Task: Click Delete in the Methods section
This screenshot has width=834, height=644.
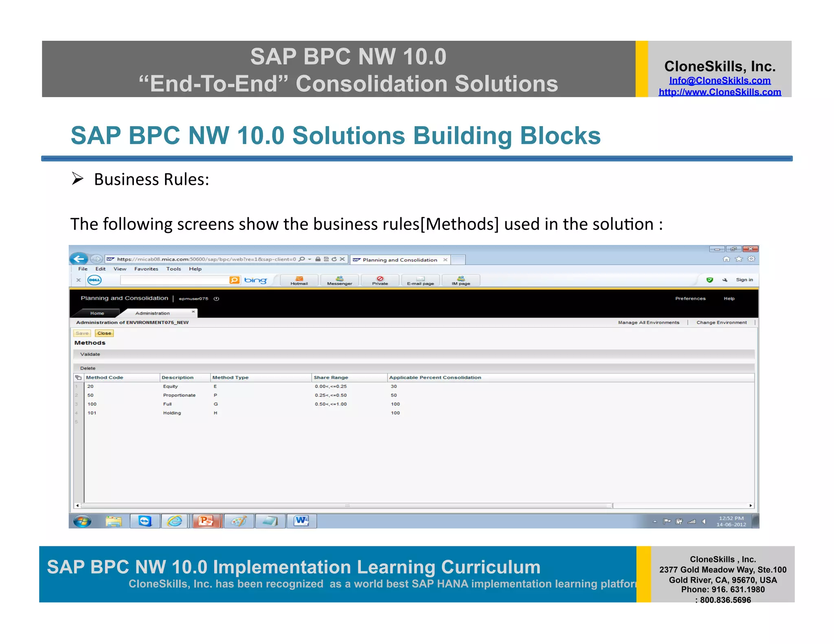Action: 88,368
